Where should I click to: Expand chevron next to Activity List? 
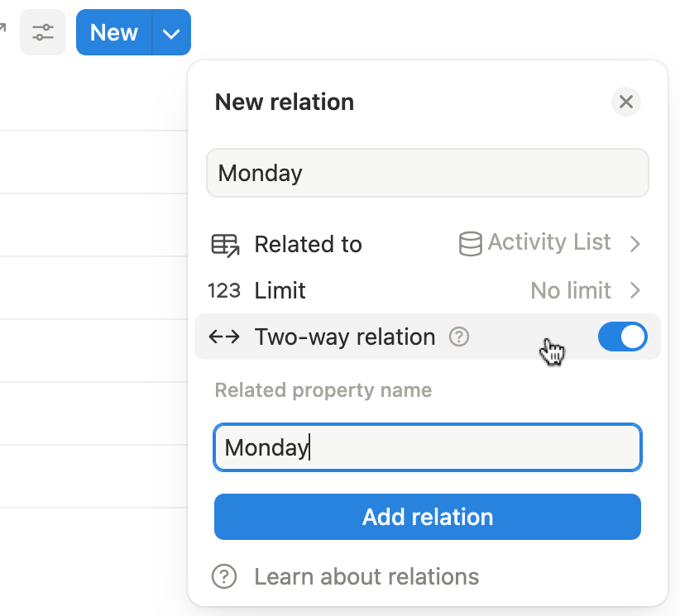click(x=635, y=244)
